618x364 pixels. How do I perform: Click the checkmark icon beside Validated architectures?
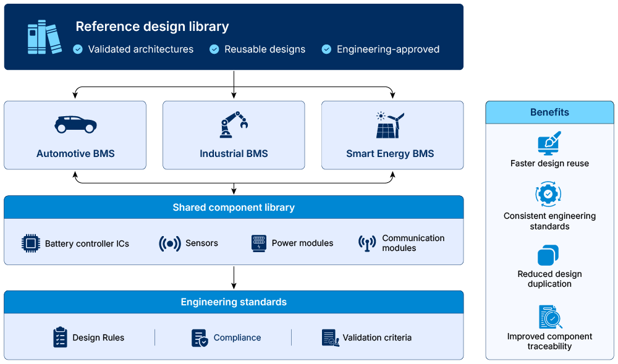click(x=78, y=49)
